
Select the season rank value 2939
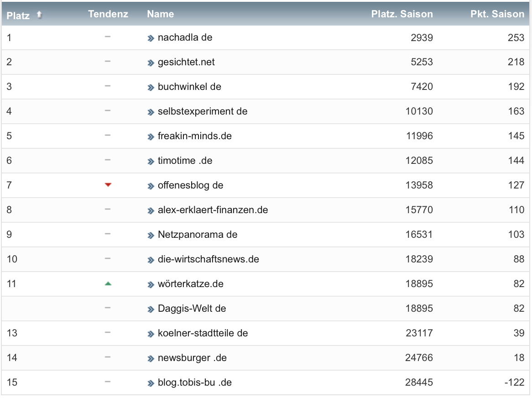pos(422,38)
